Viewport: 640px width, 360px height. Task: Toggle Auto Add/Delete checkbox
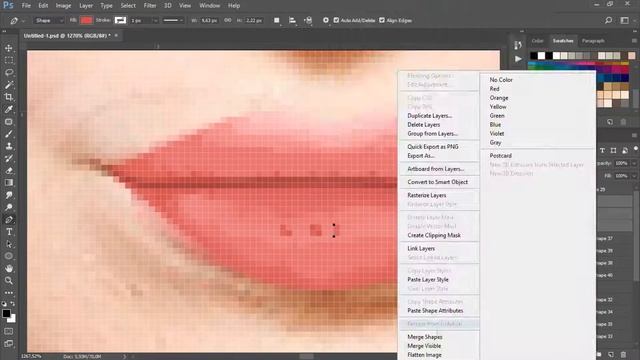(x=336, y=20)
